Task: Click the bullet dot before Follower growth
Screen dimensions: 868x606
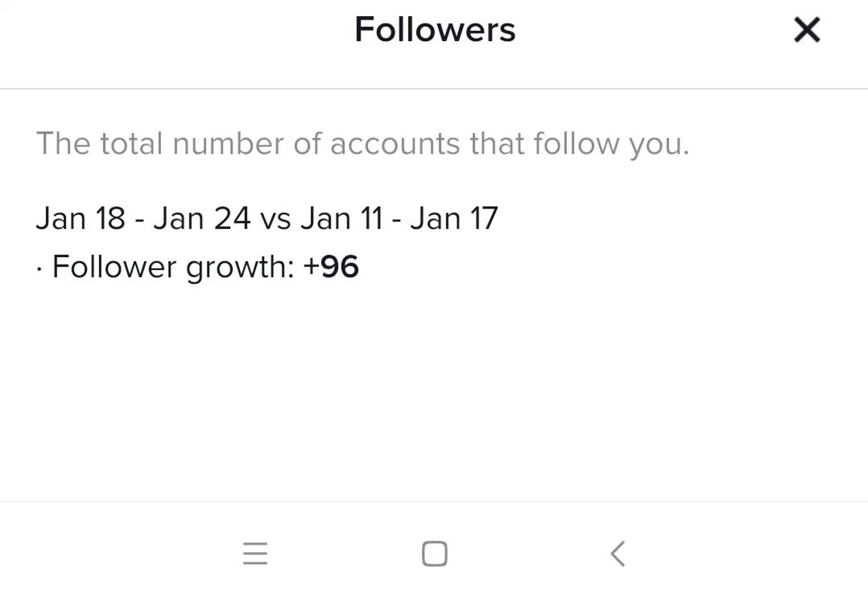Action: coord(39,270)
